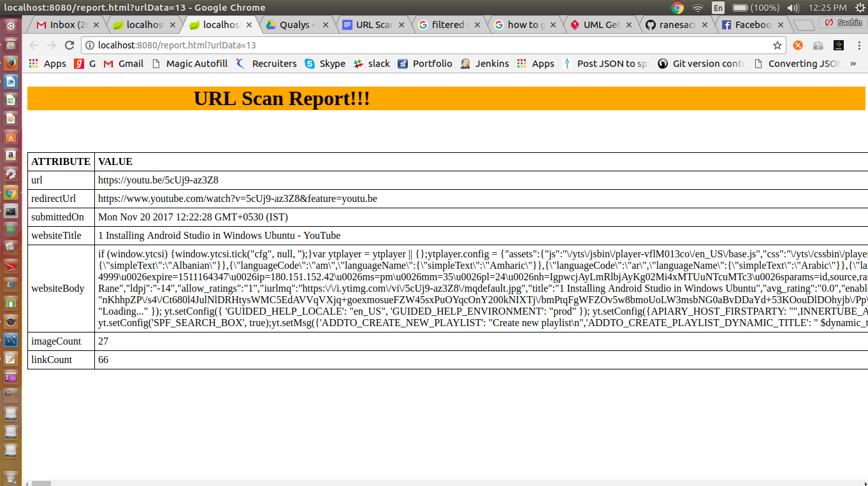The width and height of the screenshot is (868, 486).
Task: Open the orange circular extension icon
Action: pos(798,45)
